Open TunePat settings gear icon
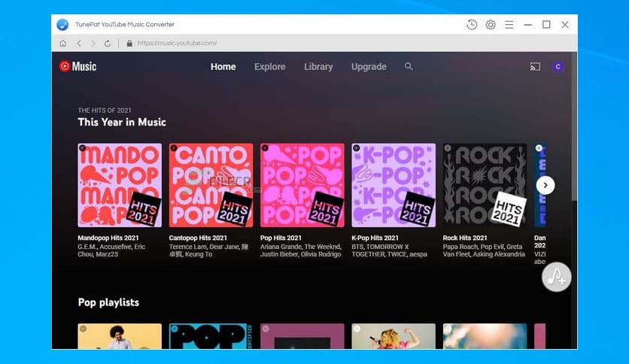629x364 pixels. tap(491, 25)
